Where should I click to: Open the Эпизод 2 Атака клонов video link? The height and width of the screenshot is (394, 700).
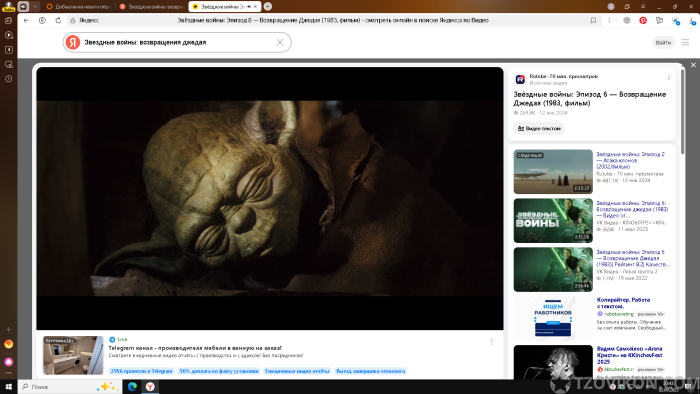tap(630, 160)
